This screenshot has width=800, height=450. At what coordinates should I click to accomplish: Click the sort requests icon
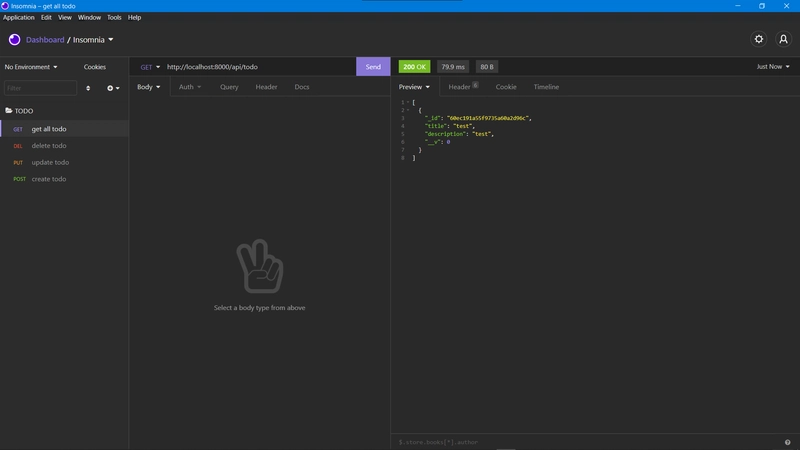(88, 88)
